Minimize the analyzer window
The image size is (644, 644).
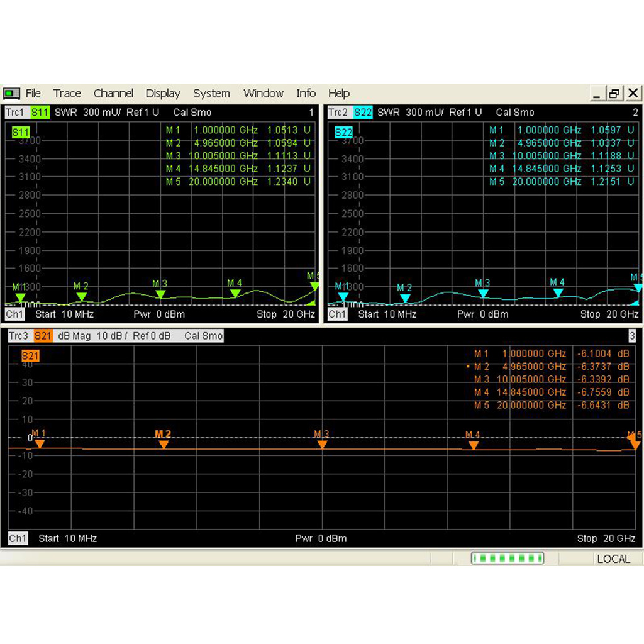pyautogui.click(x=597, y=94)
